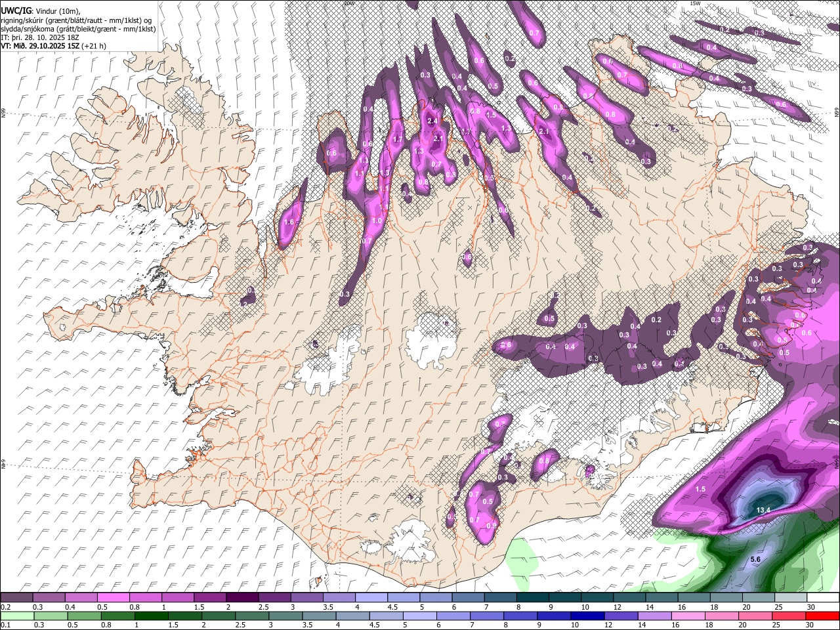This screenshot has height=630, width=840.
Task: Select the dark teal 8–9 upper scale swatch
Action: (532, 598)
